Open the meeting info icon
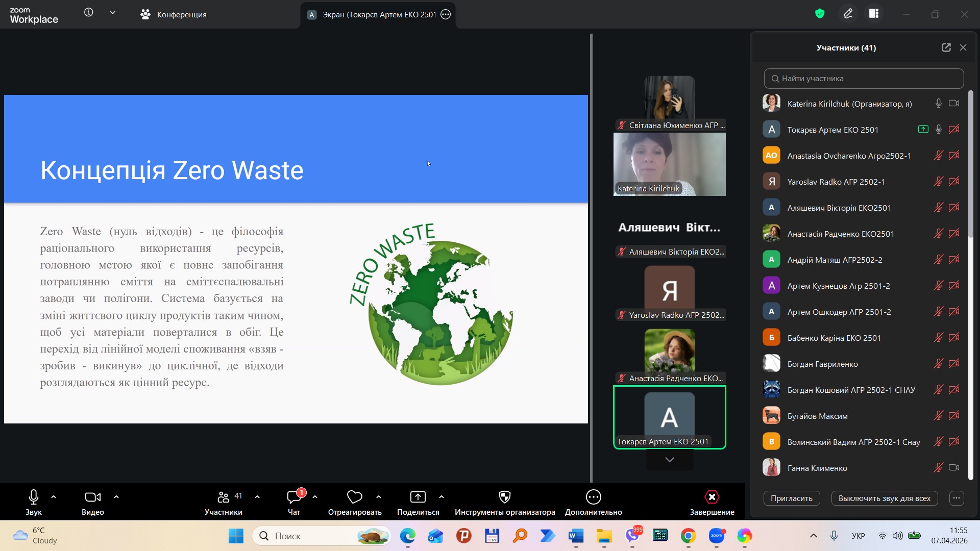The image size is (980, 551). click(x=89, y=13)
